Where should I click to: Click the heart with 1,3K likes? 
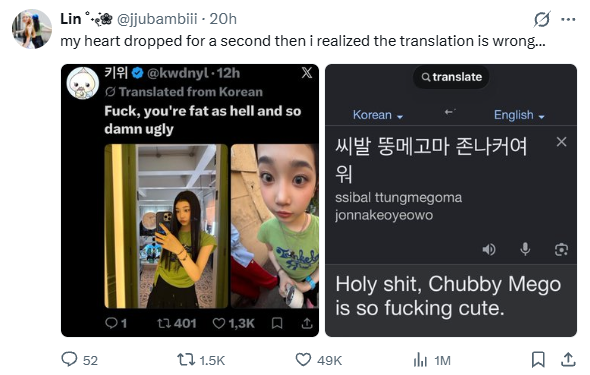[219, 323]
